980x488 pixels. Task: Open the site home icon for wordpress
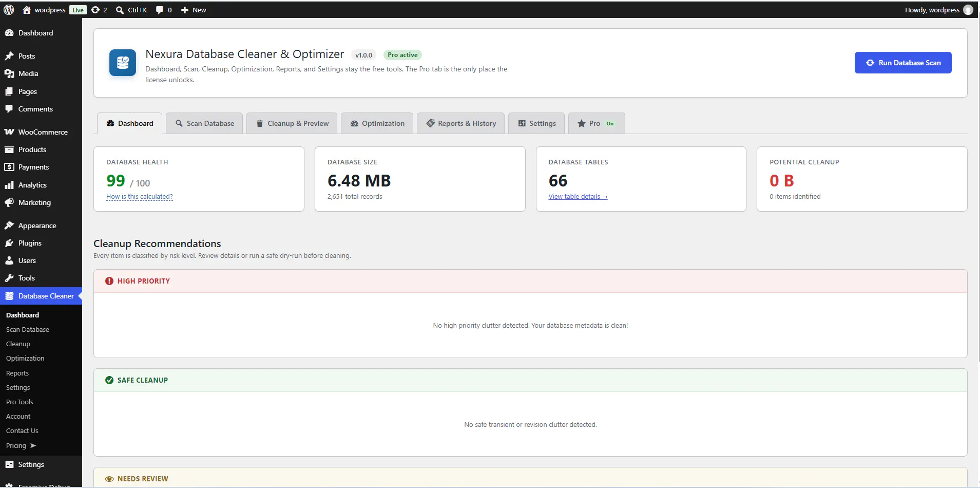27,10
